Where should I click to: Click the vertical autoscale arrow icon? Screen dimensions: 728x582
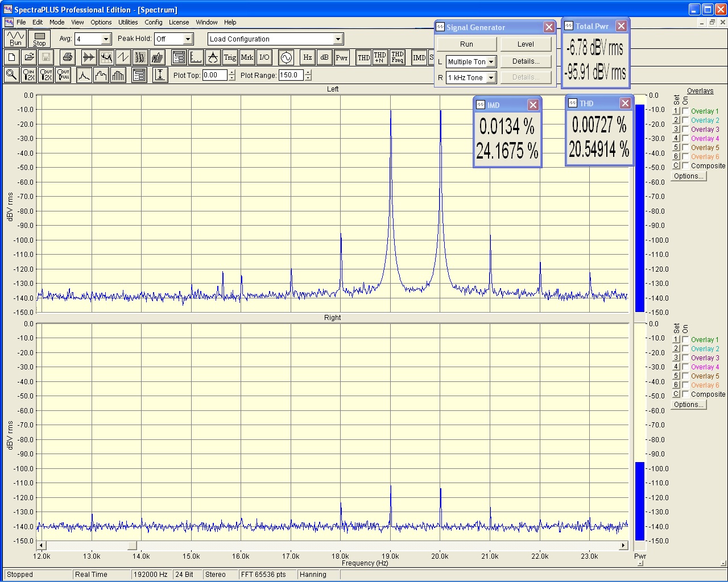pos(160,75)
